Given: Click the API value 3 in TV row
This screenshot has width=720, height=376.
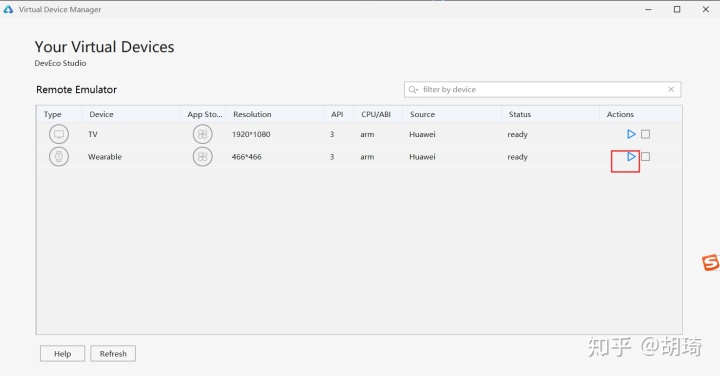Looking at the screenshot, I should [x=332, y=134].
